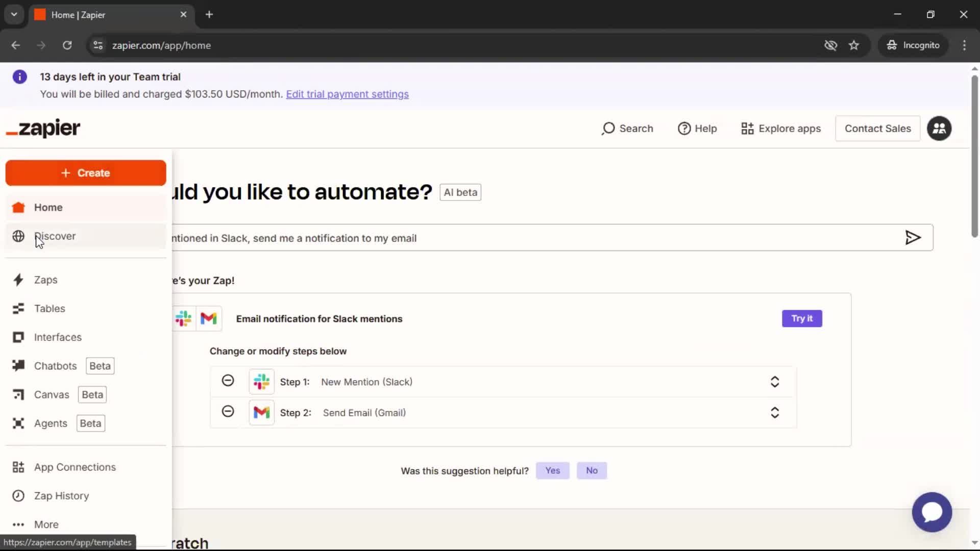View Zap History
Screen dimensions: 980x551
click(x=86, y=496)
